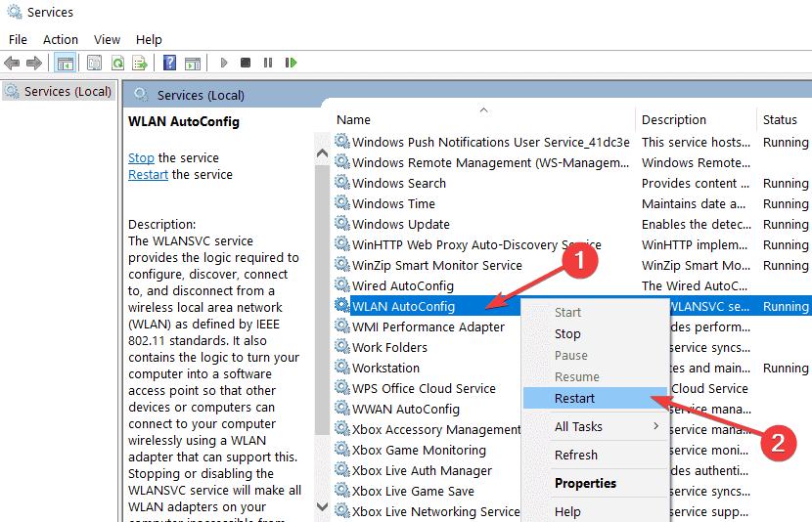Screen dimensions: 812x522
Task: Click gear icon of Work Folders service
Action: point(342,347)
